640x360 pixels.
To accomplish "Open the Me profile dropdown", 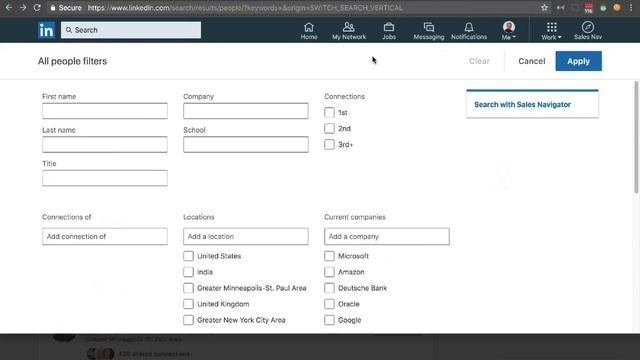I will [509, 31].
